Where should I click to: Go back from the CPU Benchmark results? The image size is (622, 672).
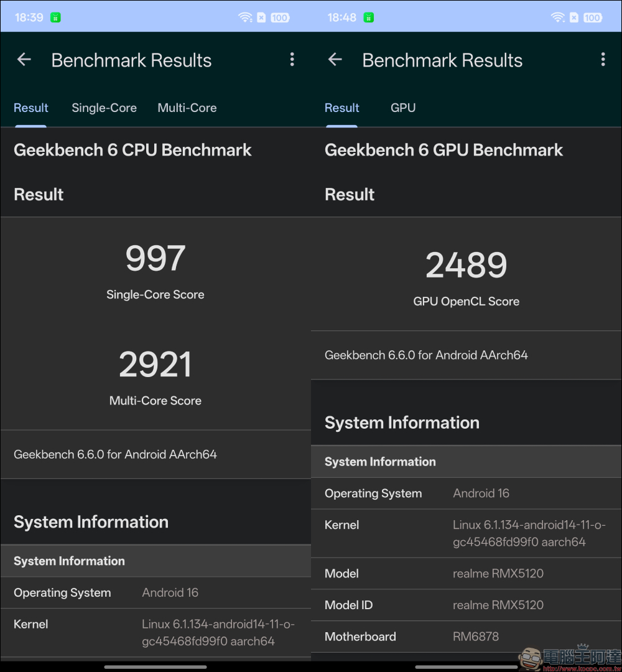click(x=24, y=60)
